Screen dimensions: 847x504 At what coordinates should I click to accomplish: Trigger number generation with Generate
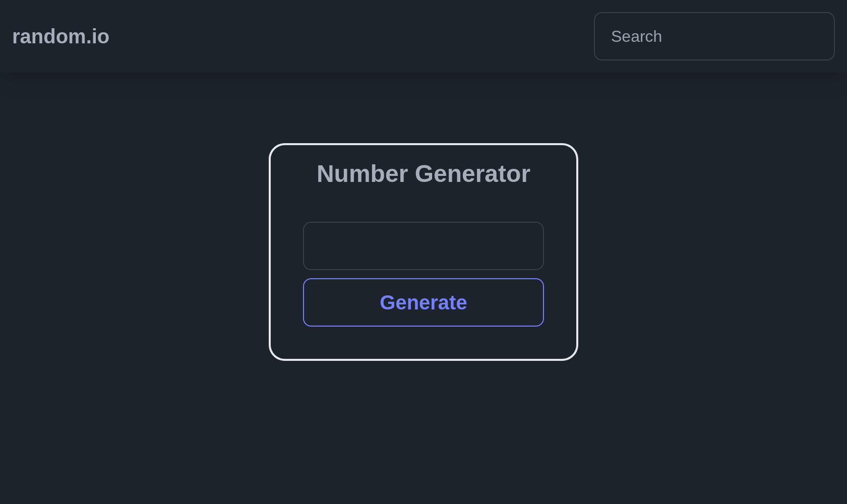pyautogui.click(x=423, y=302)
